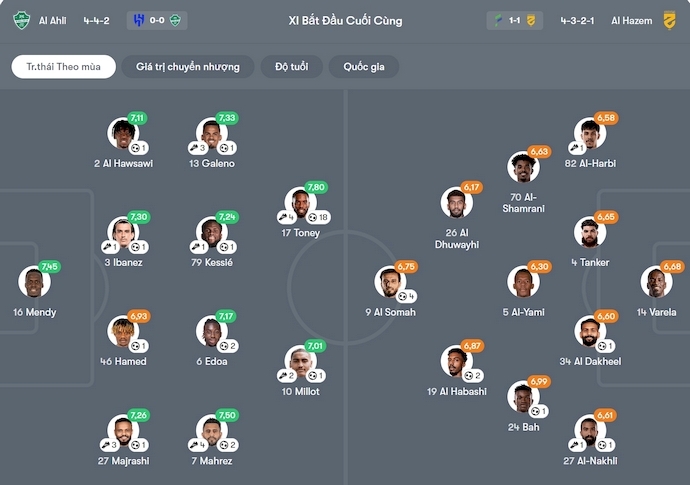This screenshot has height=485, width=690.
Task: Click Varela's player avatar
Action: pyautogui.click(x=656, y=283)
